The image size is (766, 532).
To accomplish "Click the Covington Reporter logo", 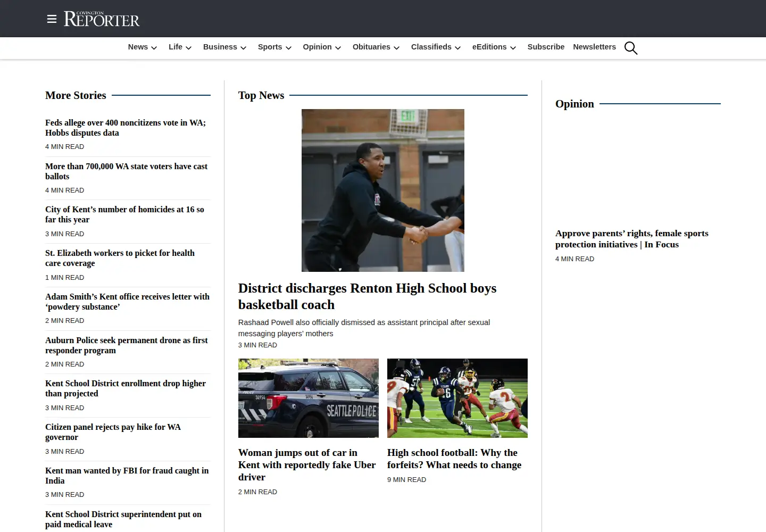I will pos(102,19).
